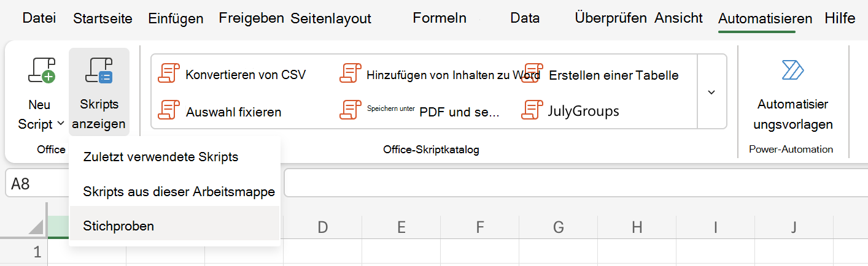This screenshot has height=266, width=868.
Task: Click inside the formula bar
Action: pos(576,184)
